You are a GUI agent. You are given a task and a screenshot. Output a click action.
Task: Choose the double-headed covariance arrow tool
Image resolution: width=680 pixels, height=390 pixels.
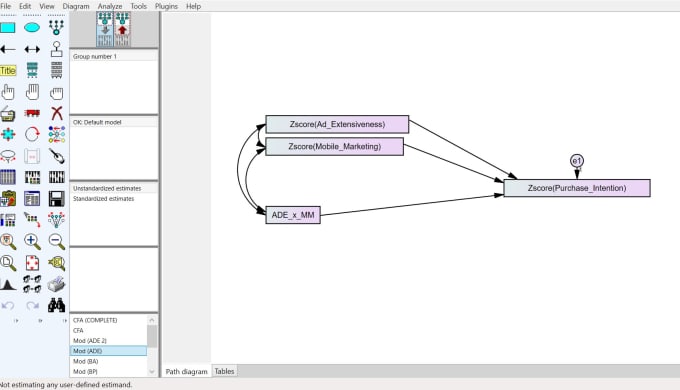pyautogui.click(x=32, y=49)
